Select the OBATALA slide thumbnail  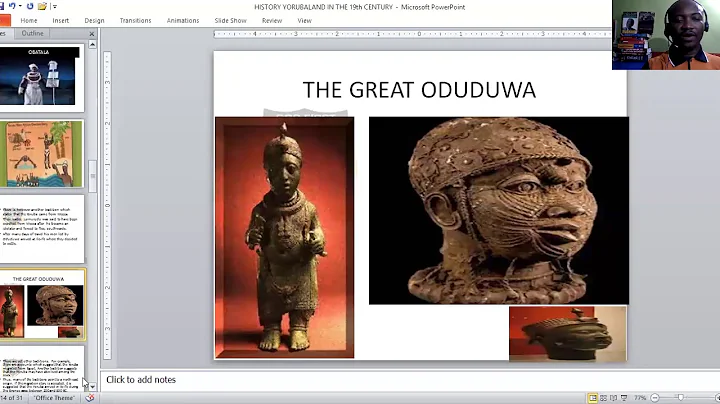pos(40,77)
